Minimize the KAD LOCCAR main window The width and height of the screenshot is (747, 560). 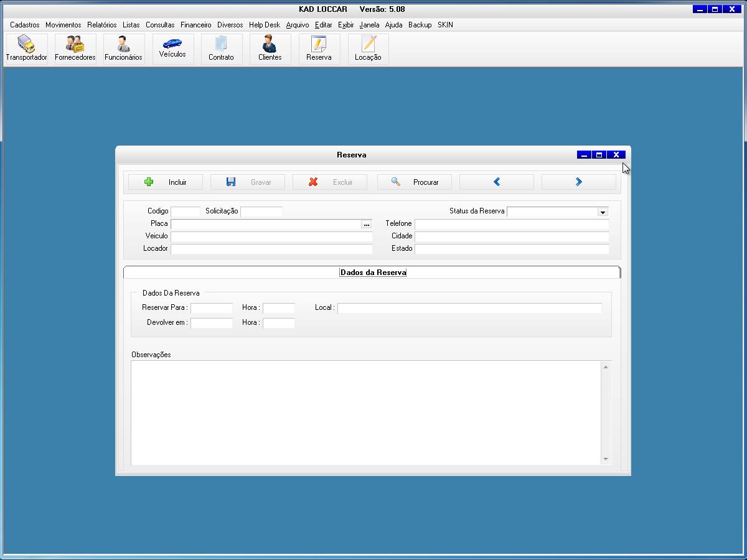click(x=700, y=9)
